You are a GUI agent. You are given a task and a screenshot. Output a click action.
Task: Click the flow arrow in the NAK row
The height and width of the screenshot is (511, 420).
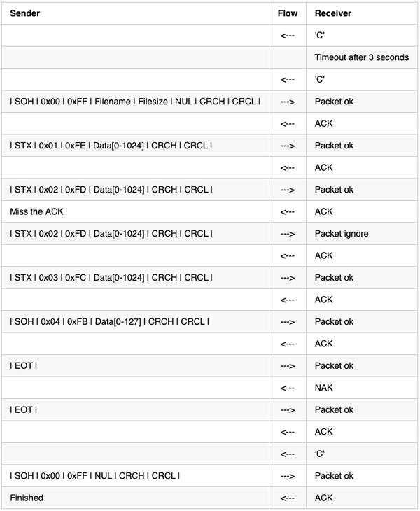pyautogui.click(x=287, y=388)
